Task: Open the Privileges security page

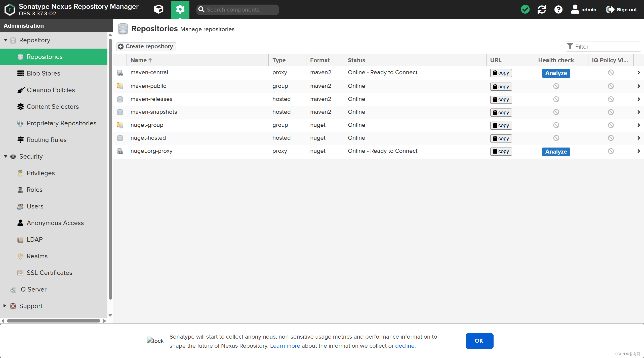Action: pyautogui.click(x=40, y=173)
